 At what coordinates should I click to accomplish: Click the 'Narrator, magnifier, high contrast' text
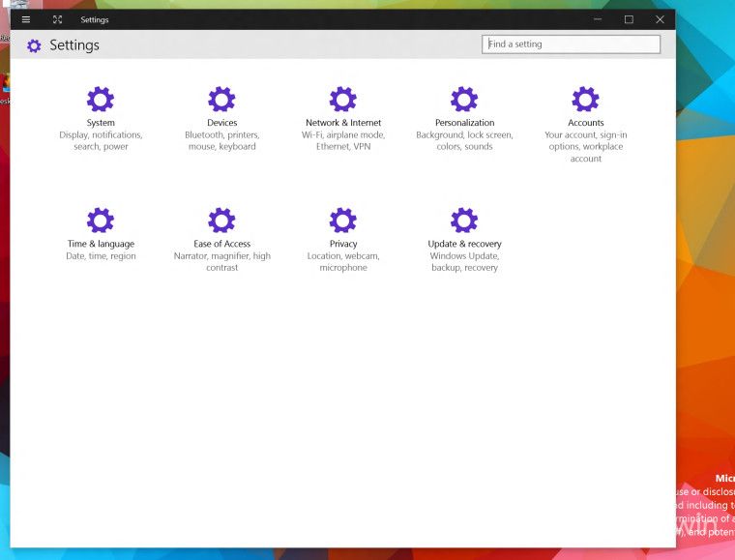(221, 262)
